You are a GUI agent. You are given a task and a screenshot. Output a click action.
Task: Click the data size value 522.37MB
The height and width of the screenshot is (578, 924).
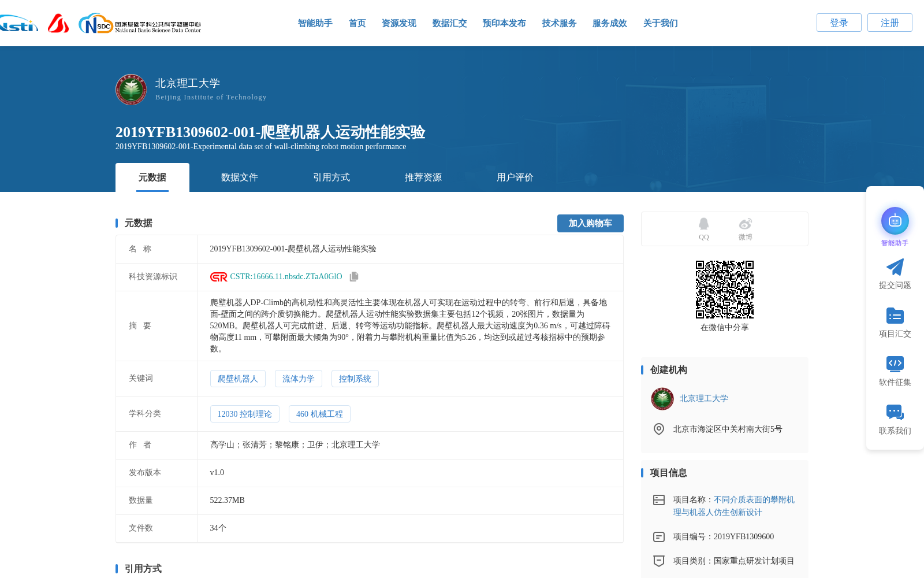pos(228,501)
